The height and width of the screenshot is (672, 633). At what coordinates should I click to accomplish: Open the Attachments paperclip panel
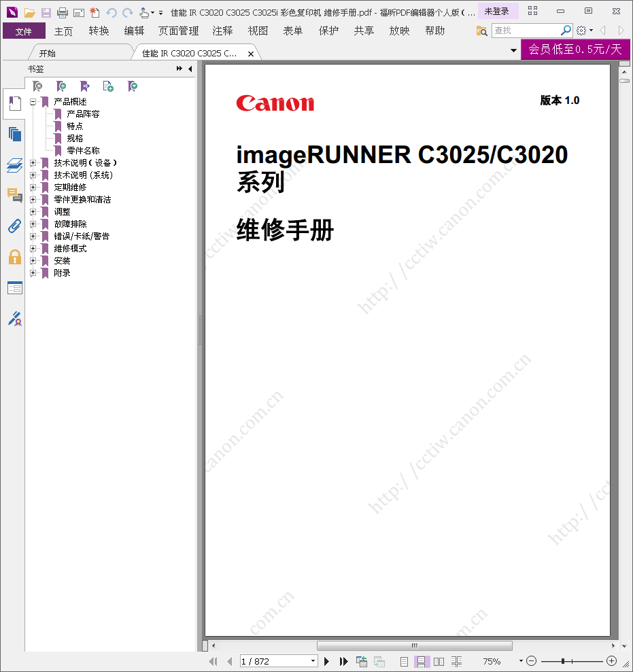[14, 226]
